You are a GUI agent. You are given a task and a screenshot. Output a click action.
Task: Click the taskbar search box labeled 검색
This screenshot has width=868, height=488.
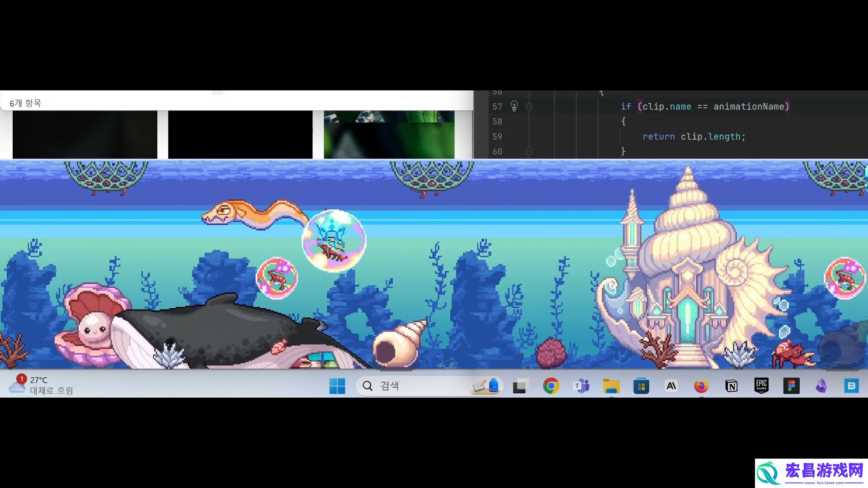click(429, 386)
